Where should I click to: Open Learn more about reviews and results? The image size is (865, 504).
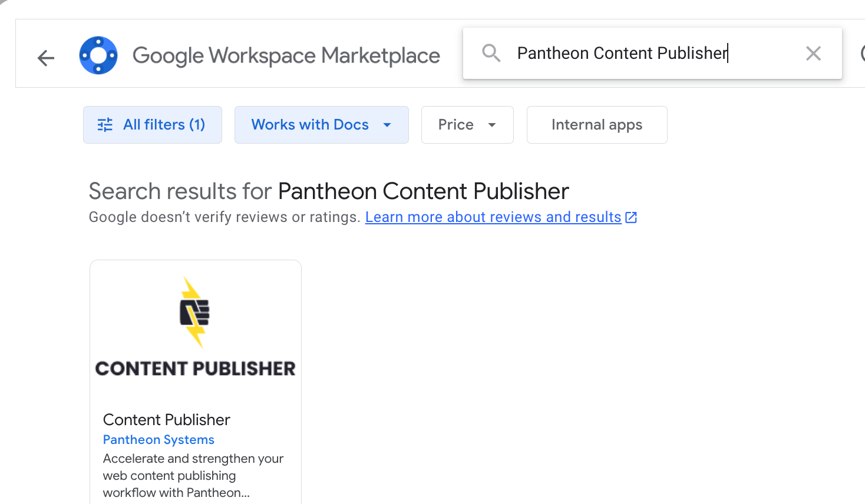tap(493, 217)
